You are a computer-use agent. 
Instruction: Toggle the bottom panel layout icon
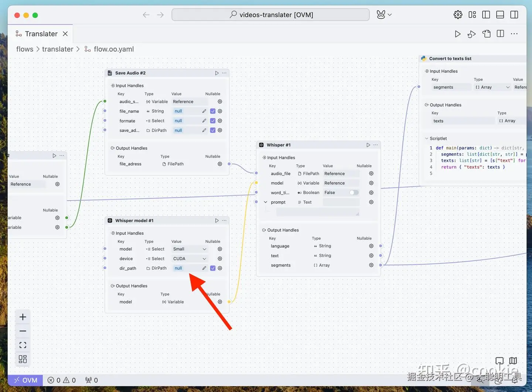pos(500,15)
